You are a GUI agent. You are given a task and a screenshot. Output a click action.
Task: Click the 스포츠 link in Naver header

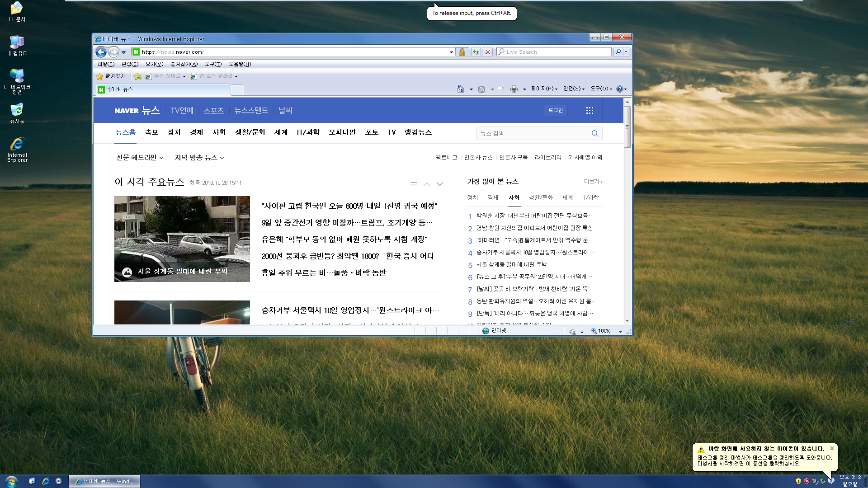click(x=213, y=110)
